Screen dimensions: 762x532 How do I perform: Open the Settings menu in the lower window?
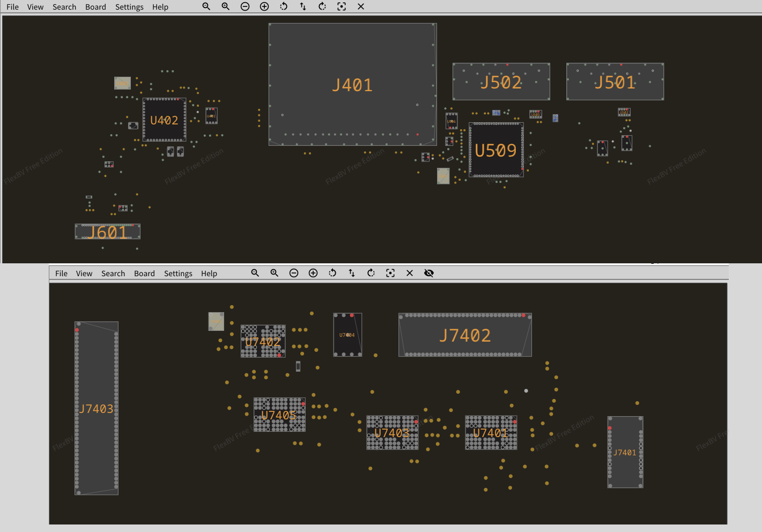click(178, 274)
